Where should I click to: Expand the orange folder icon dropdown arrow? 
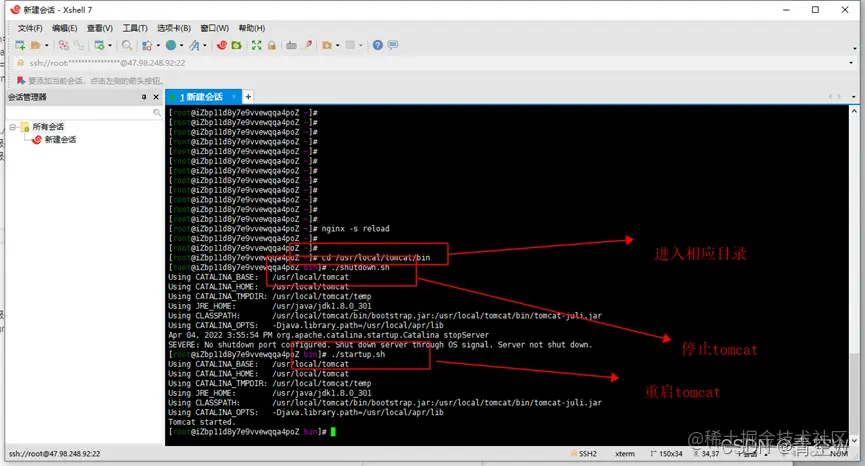pyautogui.click(x=338, y=45)
